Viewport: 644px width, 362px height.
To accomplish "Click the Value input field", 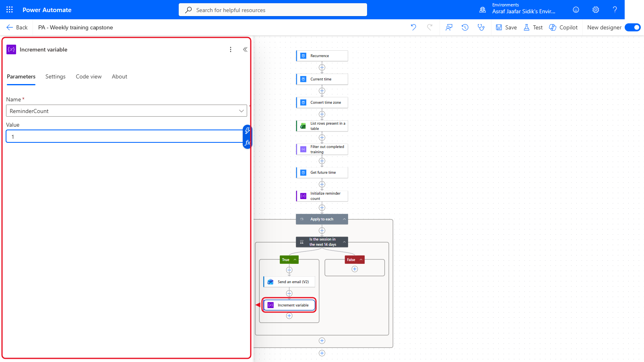I will point(124,136).
